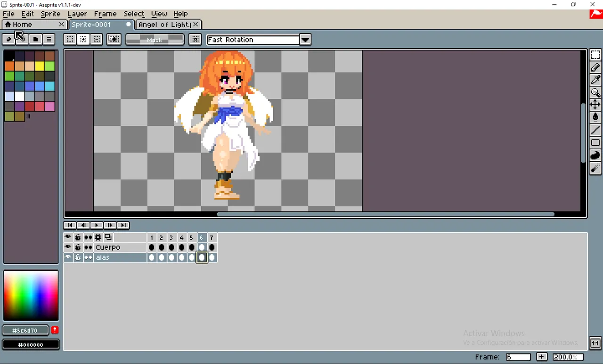Click foreground color #5c6d70 button
The width and height of the screenshot is (603, 364).
point(26,330)
